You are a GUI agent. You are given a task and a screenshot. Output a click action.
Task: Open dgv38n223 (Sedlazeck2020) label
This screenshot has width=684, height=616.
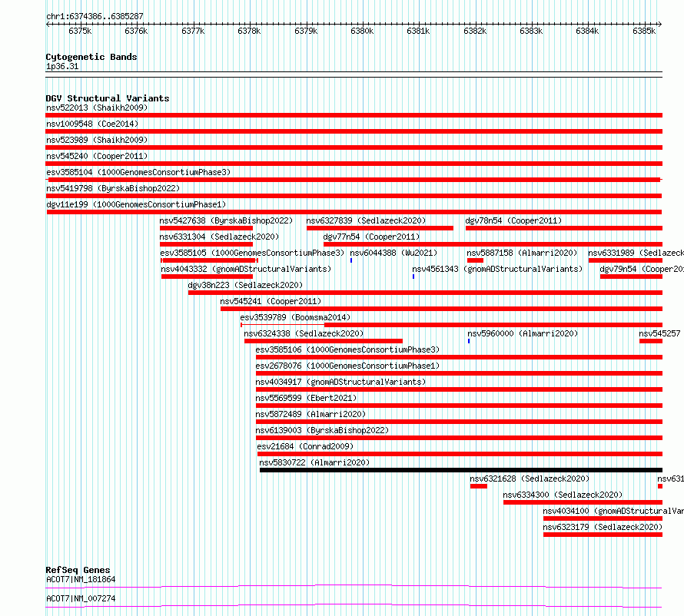tap(245, 285)
